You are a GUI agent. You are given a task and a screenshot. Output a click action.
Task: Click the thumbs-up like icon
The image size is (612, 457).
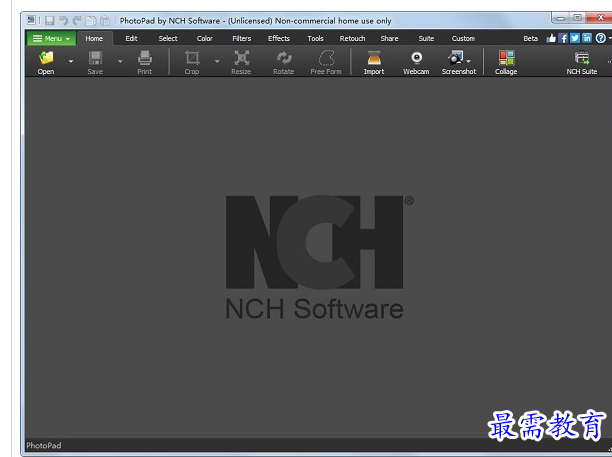pyautogui.click(x=551, y=38)
